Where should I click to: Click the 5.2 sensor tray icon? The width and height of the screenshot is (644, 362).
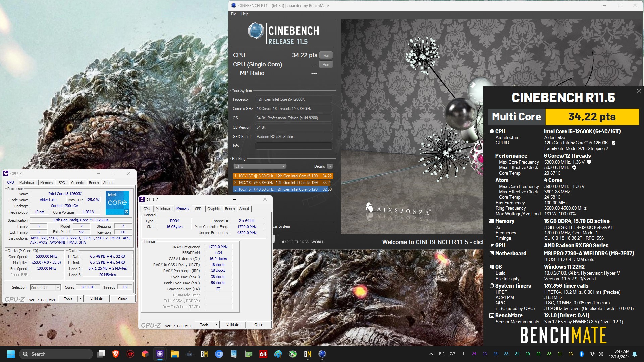442,354
